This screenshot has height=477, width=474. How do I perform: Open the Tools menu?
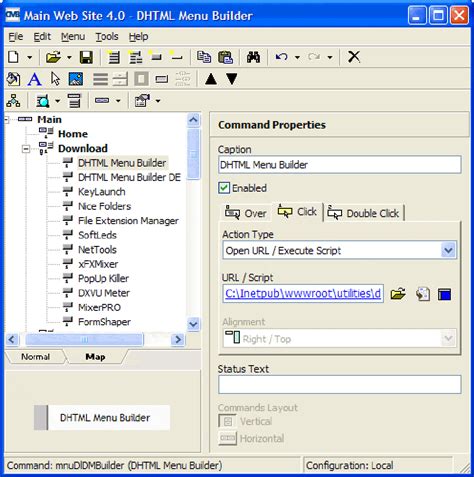point(107,36)
